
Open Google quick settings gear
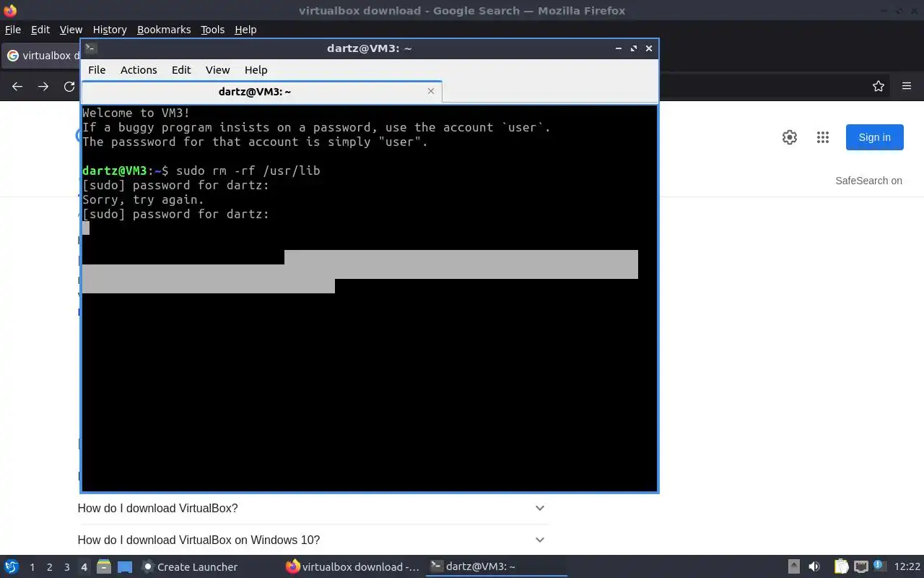(x=790, y=137)
